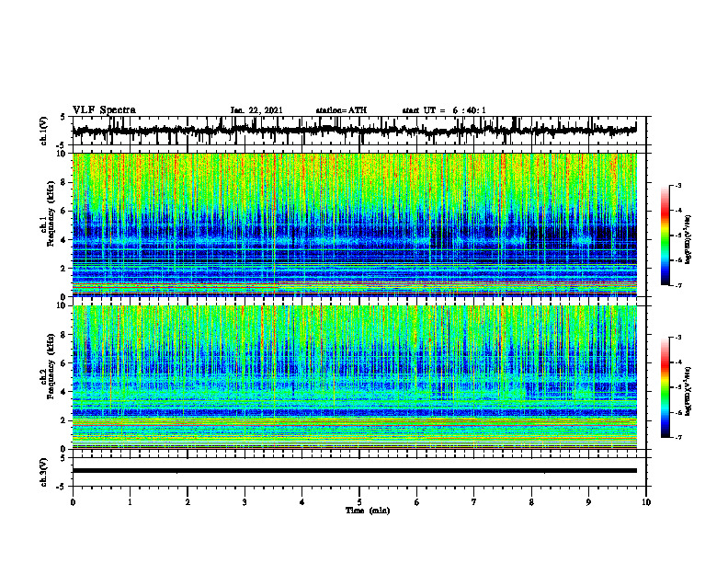
Task: Click the 'start UT = 6:40:1' text
Action: pos(444,110)
